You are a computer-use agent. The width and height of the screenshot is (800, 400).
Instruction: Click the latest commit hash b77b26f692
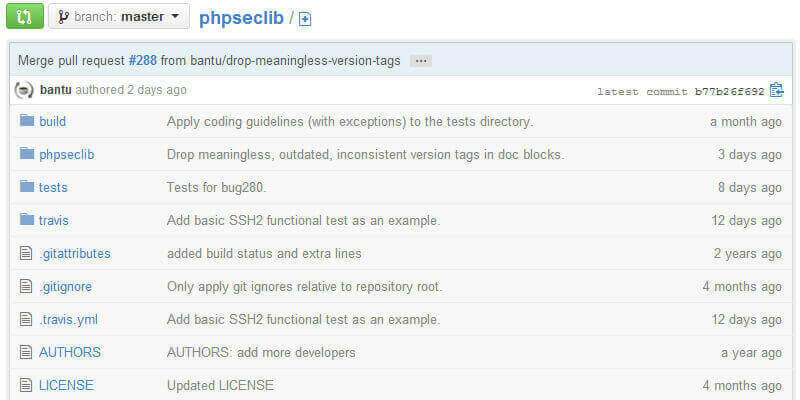coord(730,91)
